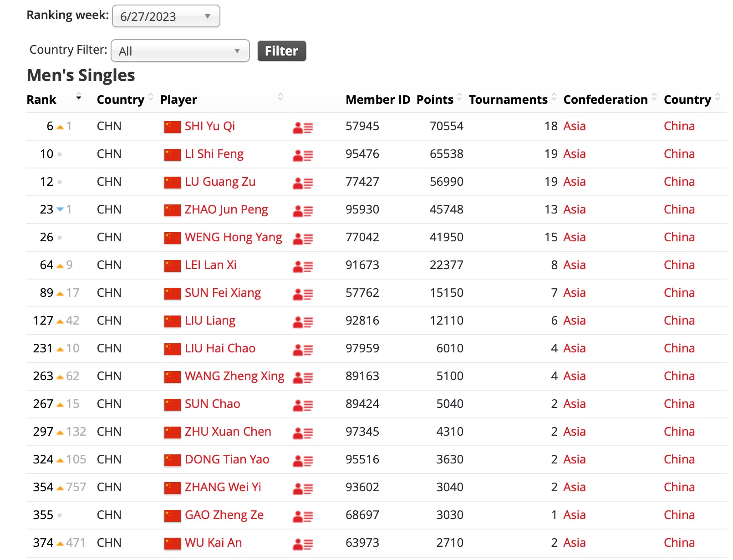Open profile card icon for GAO Zheng Ze
733x560 pixels.
[303, 516]
